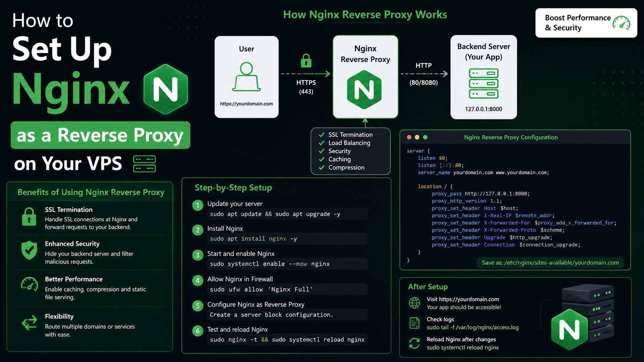Click the Enhanced Security shield icon

coord(29,250)
